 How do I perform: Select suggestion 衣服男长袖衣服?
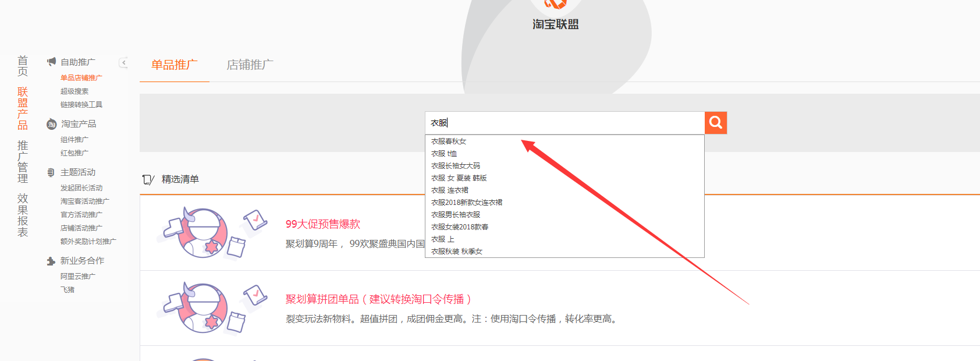455,215
